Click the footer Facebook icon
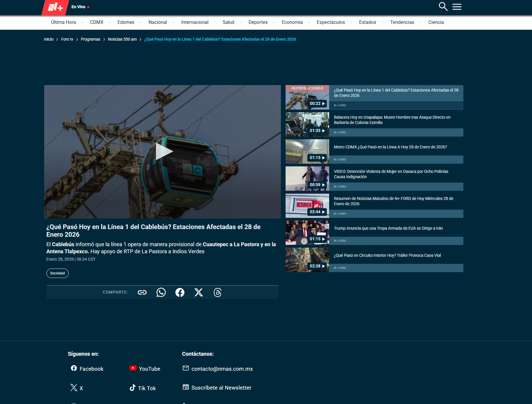Image resolution: width=532 pixels, height=404 pixels. 74,368
